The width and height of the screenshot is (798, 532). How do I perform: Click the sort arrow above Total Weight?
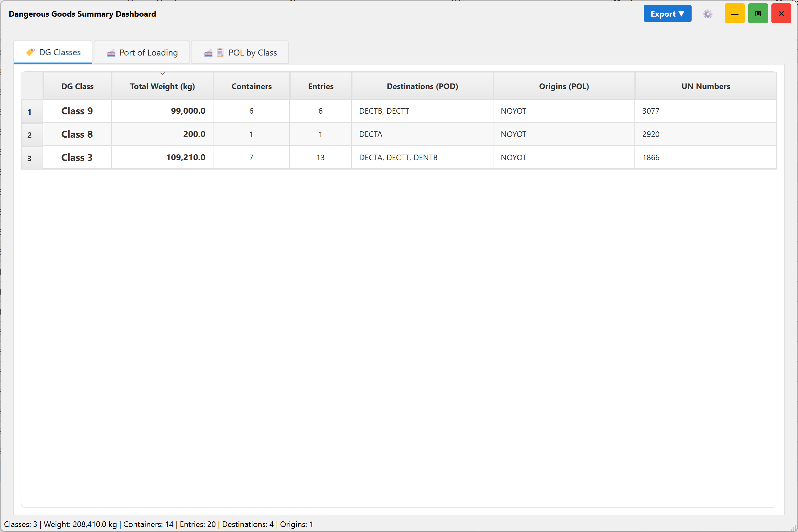[x=163, y=73]
